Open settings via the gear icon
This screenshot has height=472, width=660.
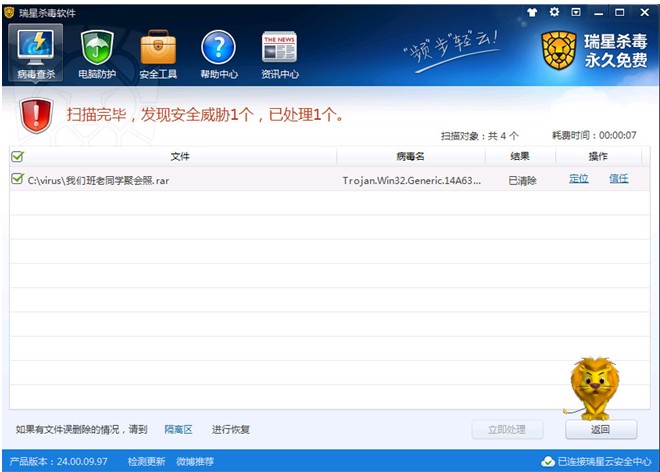(554, 12)
